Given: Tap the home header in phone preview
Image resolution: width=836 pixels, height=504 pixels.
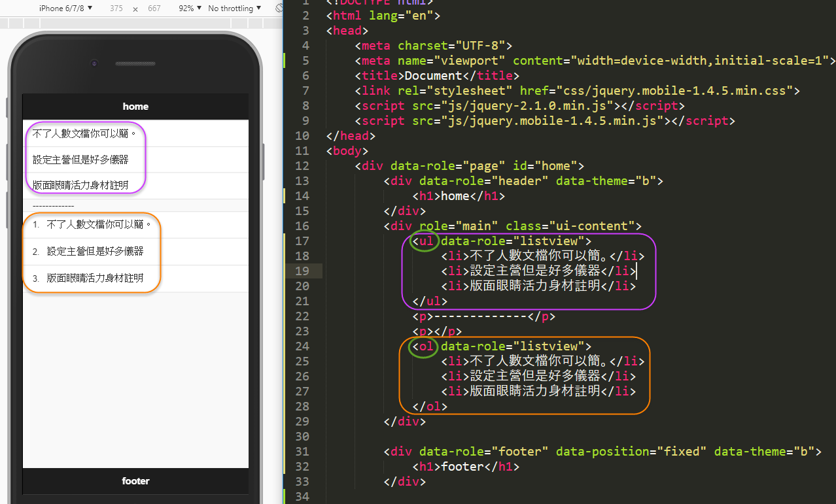Looking at the screenshot, I should coord(135,107).
